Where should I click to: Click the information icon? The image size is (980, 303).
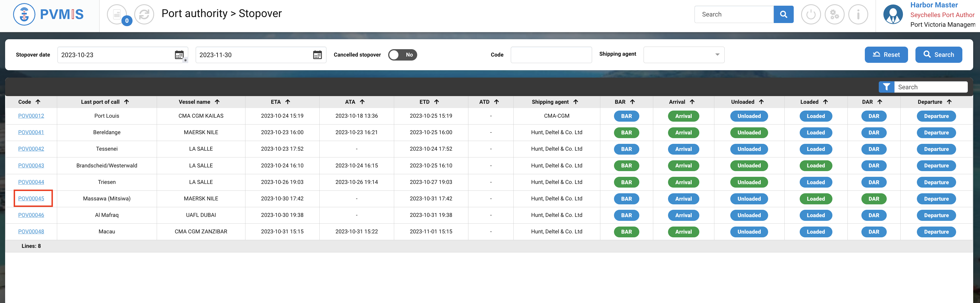[x=858, y=14]
